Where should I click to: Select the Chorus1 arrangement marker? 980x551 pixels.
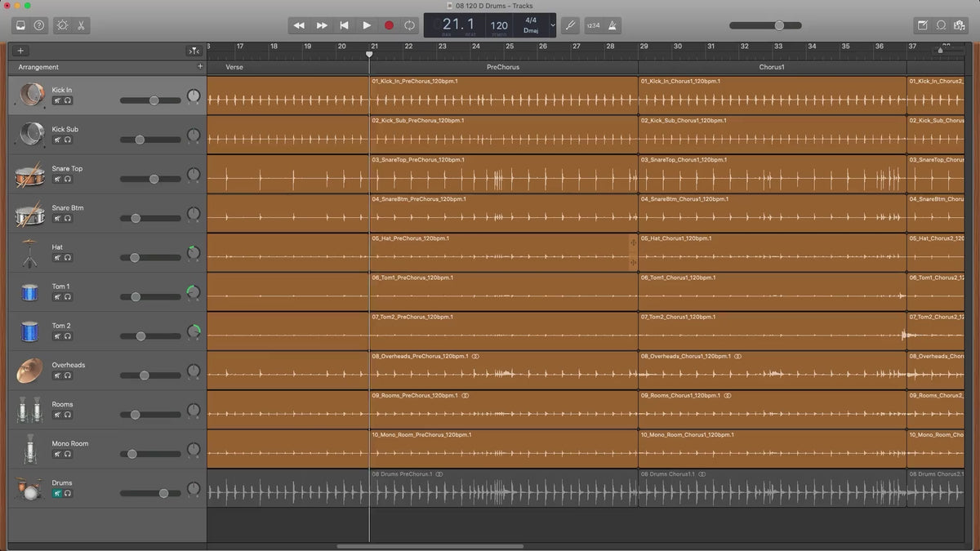[x=772, y=67]
